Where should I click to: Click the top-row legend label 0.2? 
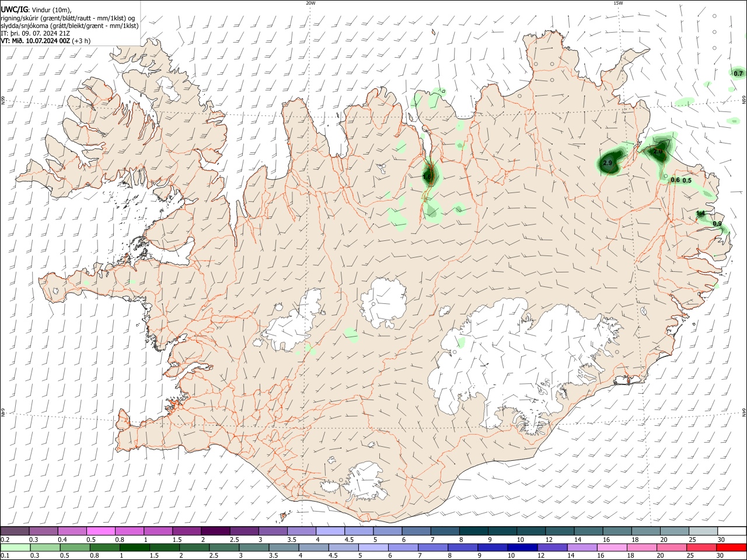[4, 540]
